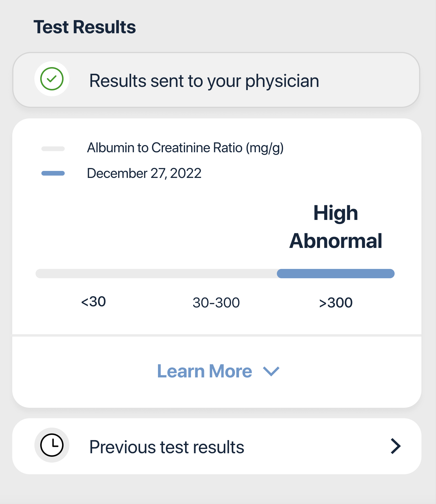Click the gray portion of the result bar

[156, 274]
